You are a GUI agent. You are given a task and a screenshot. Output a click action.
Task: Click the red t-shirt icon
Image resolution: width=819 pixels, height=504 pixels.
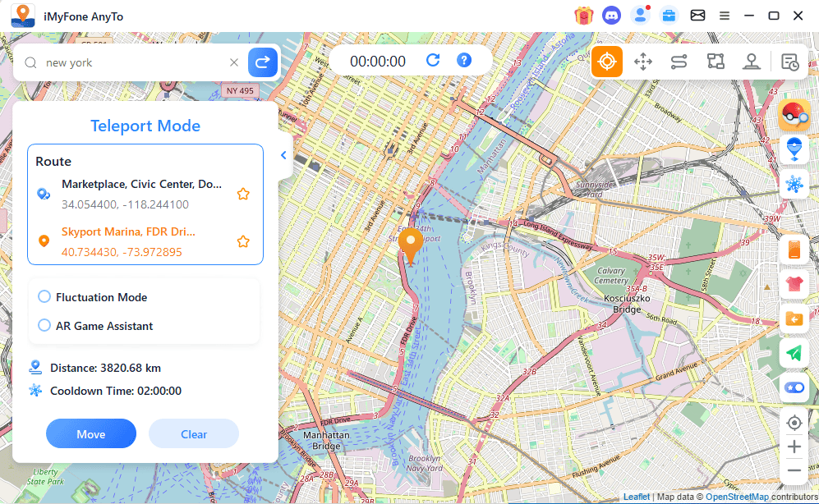pos(794,284)
